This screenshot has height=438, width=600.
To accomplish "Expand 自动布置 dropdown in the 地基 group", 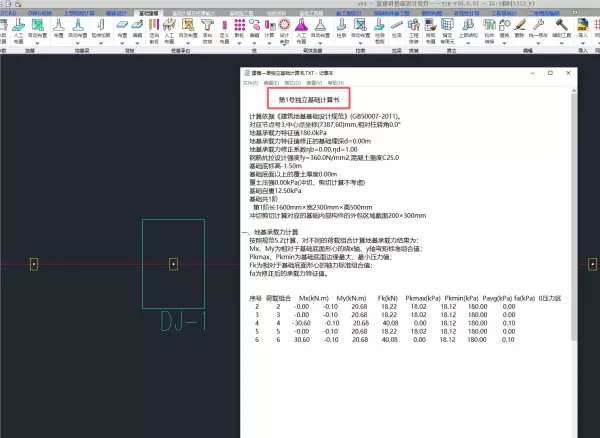I will coord(38,43).
